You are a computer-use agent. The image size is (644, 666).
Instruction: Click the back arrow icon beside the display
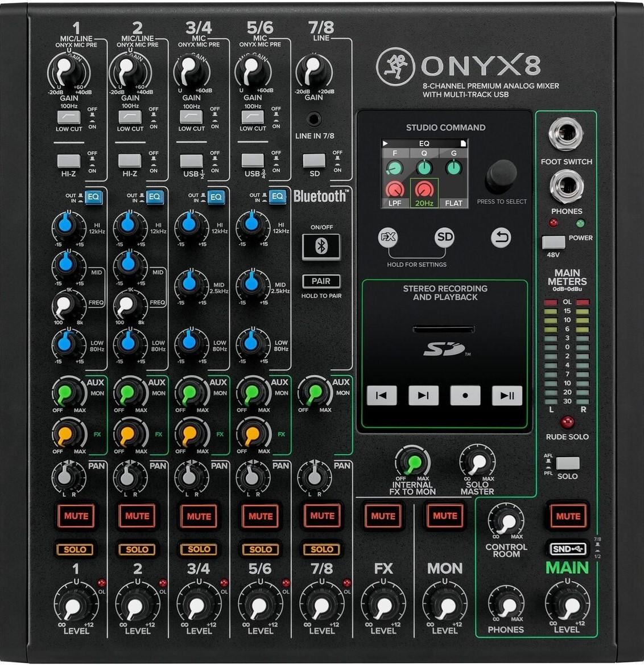click(501, 238)
